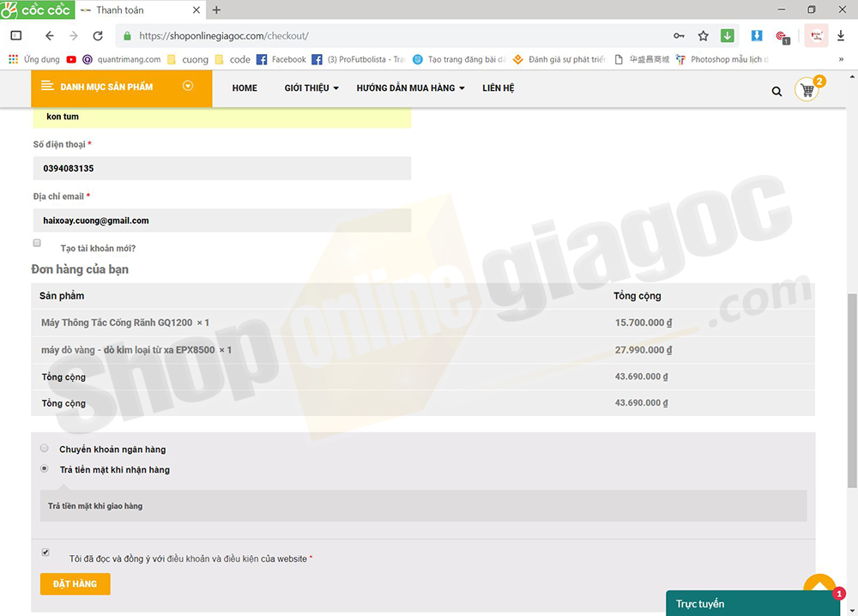The width and height of the screenshot is (858, 616).
Task: Go to the HOME menu item
Action: pos(245,88)
